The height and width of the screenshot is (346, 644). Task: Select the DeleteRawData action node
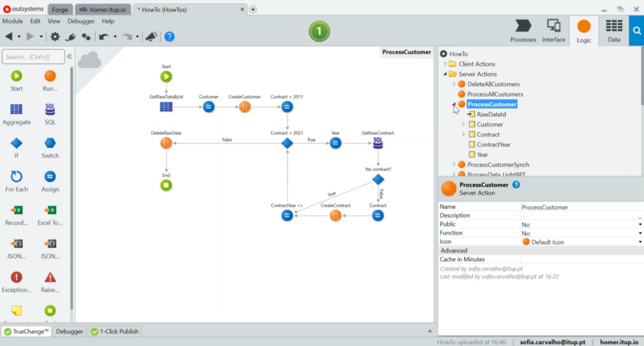[166, 143]
